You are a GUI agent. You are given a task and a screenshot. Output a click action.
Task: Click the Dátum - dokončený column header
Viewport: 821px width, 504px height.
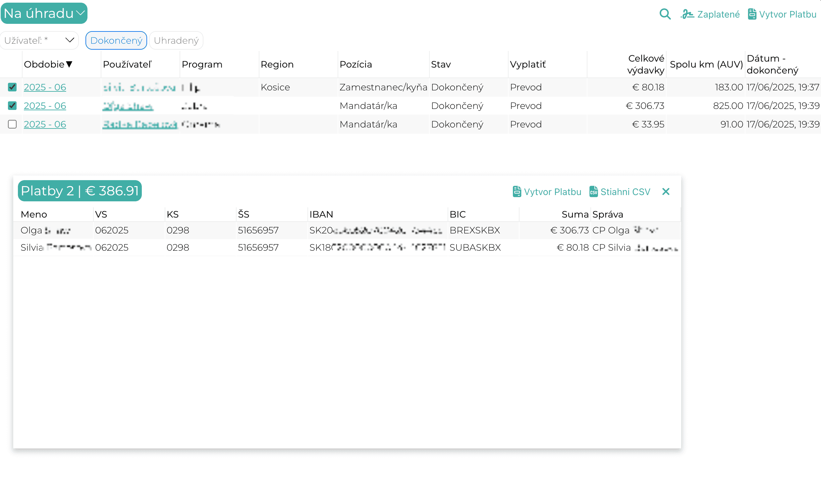point(772,64)
